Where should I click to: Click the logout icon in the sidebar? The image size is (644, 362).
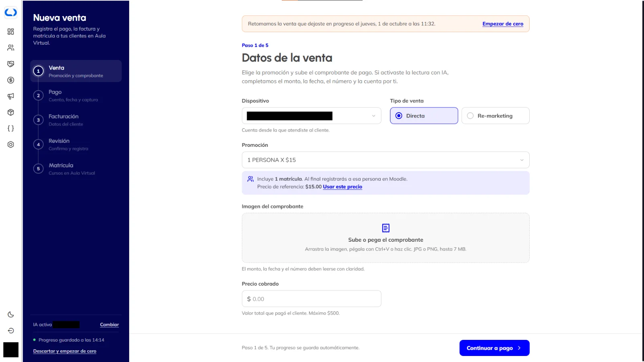[11, 331]
